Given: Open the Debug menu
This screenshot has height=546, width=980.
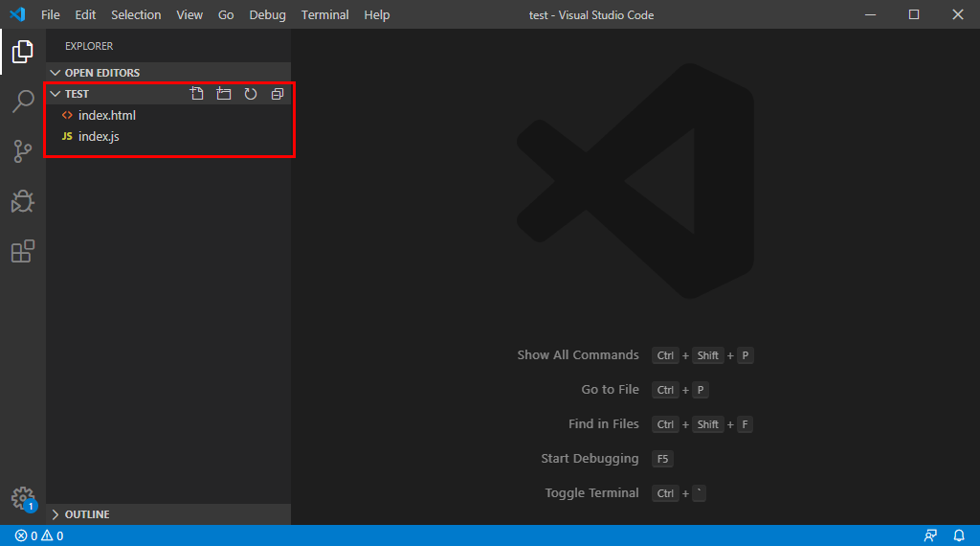Looking at the screenshot, I should [268, 14].
